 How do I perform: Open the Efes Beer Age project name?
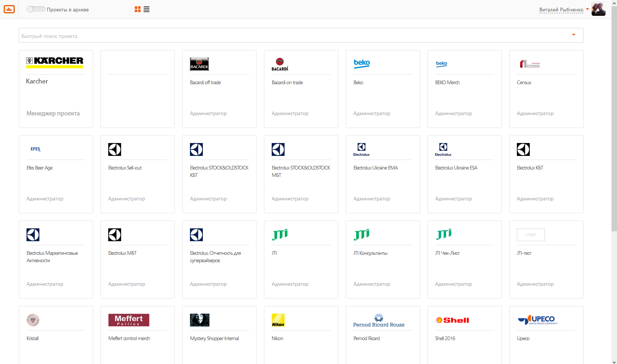point(39,168)
